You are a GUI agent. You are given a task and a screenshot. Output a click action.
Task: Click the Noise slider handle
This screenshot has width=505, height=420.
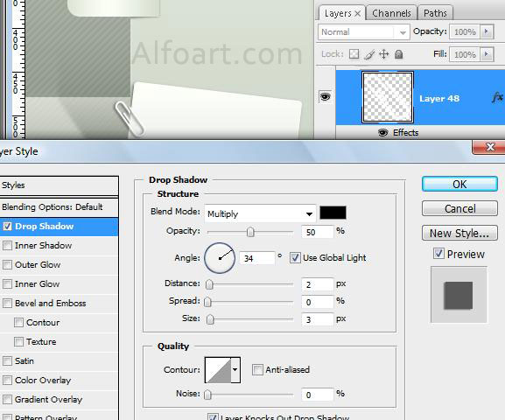(x=207, y=395)
